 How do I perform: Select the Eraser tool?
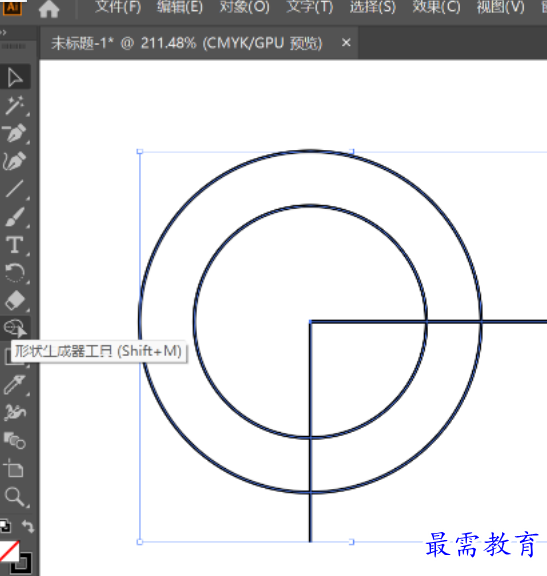[15, 300]
